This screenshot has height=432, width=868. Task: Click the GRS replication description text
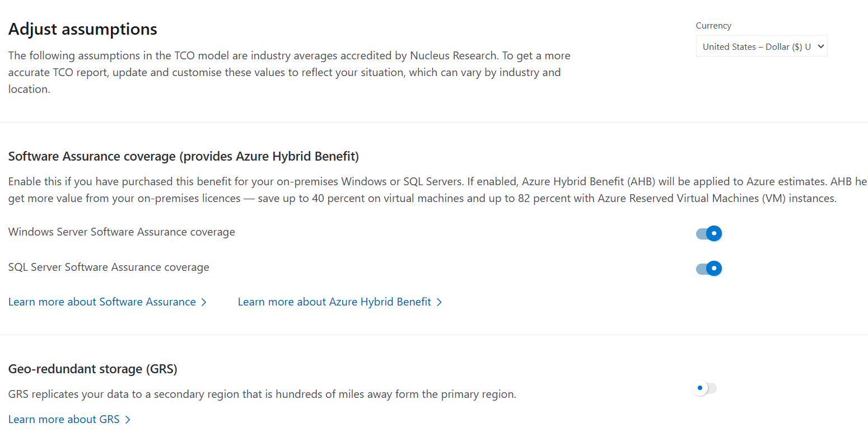[262, 395]
